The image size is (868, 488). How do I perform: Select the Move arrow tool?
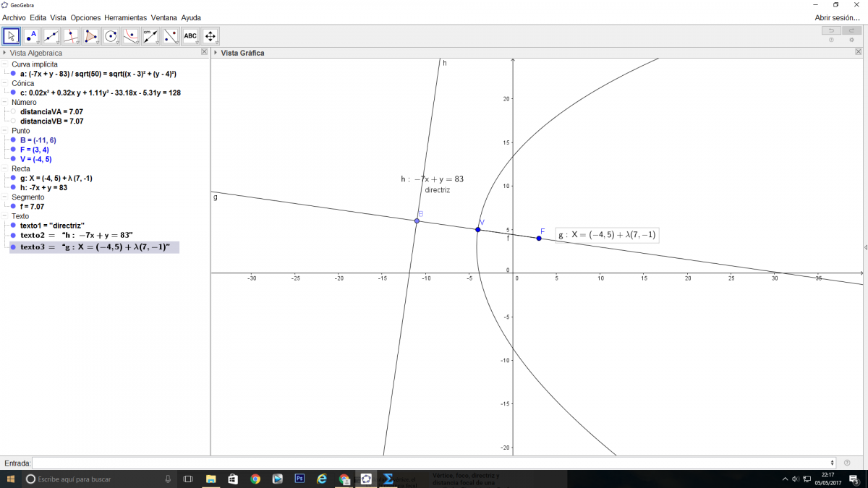point(12,35)
